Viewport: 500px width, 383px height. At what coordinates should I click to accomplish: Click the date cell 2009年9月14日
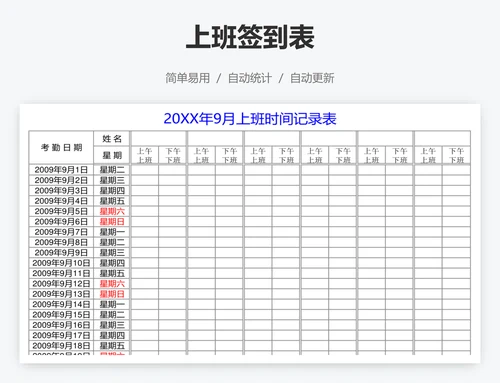[x=61, y=304]
